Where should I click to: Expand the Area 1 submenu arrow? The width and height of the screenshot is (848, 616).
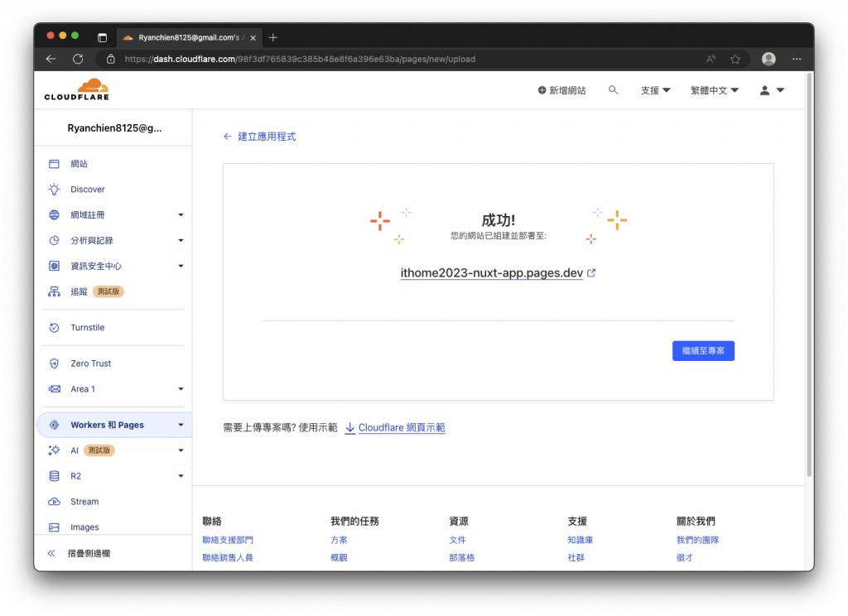pyautogui.click(x=181, y=389)
